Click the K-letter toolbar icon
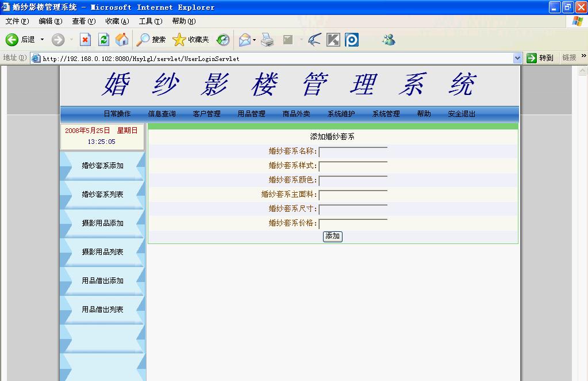The image size is (588, 381). click(333, 39)
